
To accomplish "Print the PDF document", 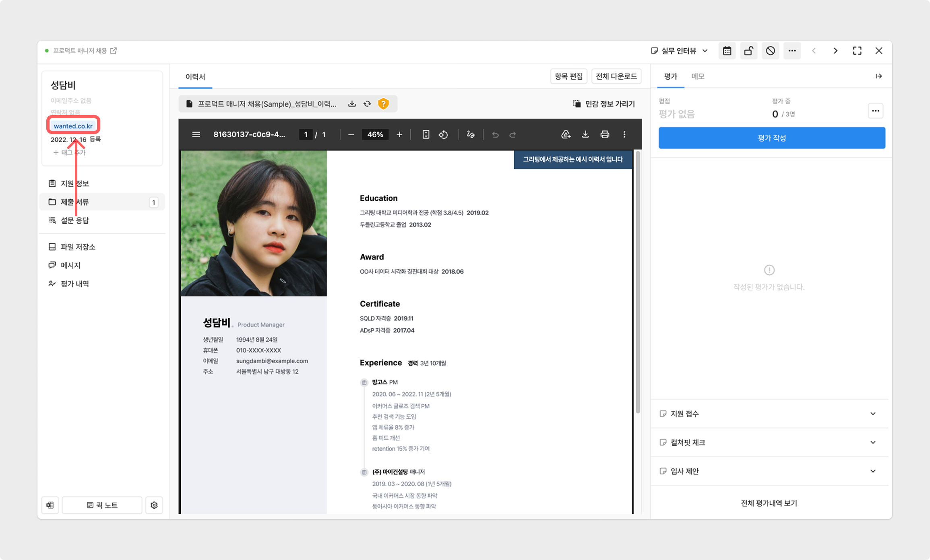I will coord(605,134).
